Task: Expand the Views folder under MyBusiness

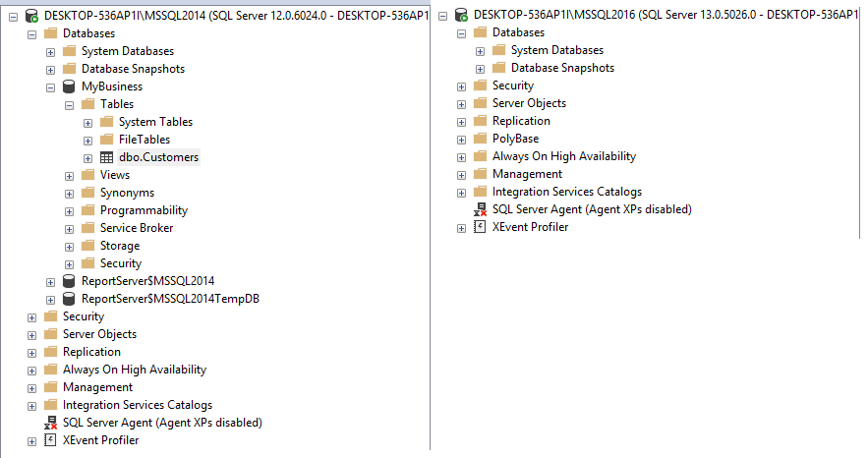Action: point(70,175)
